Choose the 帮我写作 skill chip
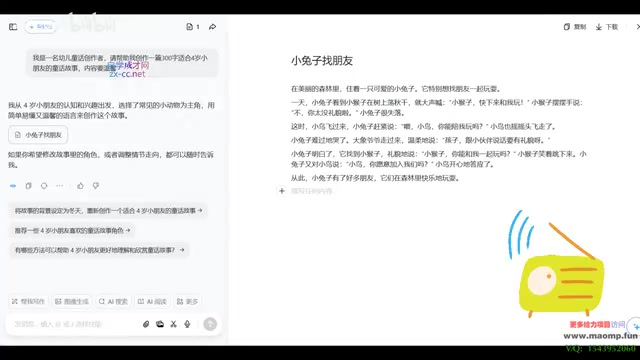Viewport: 640px width, 360px height. tap(28, 302)
